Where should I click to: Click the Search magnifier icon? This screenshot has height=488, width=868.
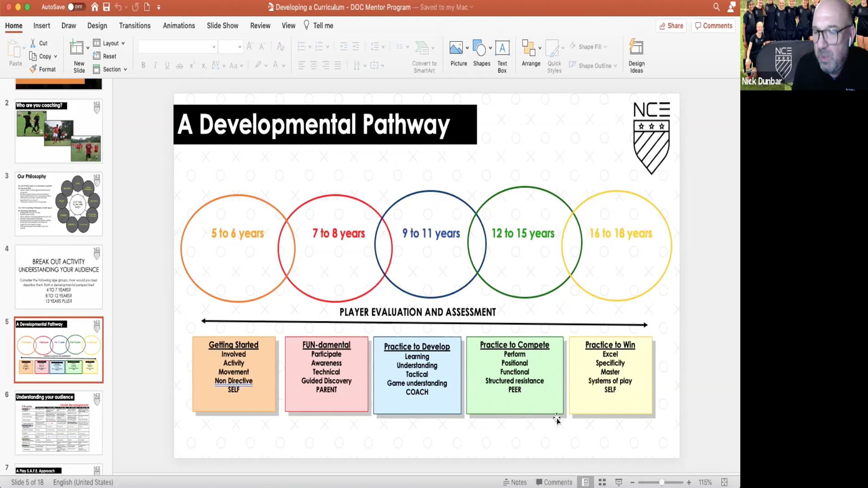point(717,7)
